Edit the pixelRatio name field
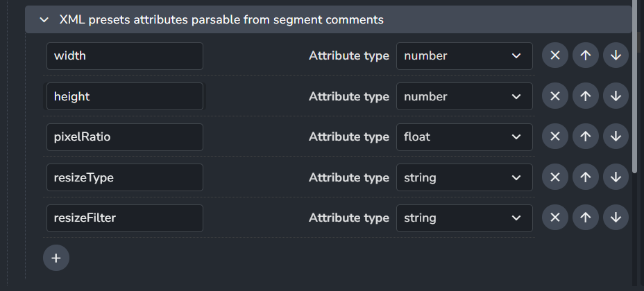Image resolution: width=644 pixels, height=291 pixels. (x=125, y=137)
